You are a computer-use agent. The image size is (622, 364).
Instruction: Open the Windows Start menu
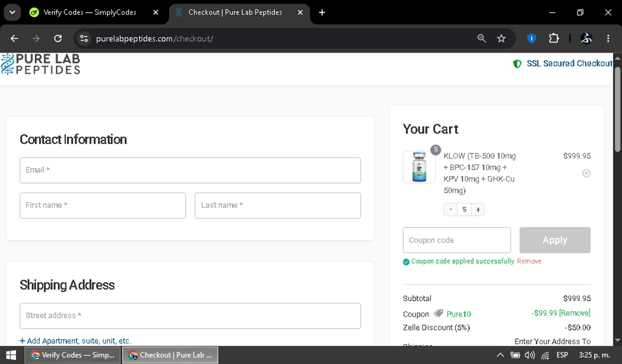point(11,355)
